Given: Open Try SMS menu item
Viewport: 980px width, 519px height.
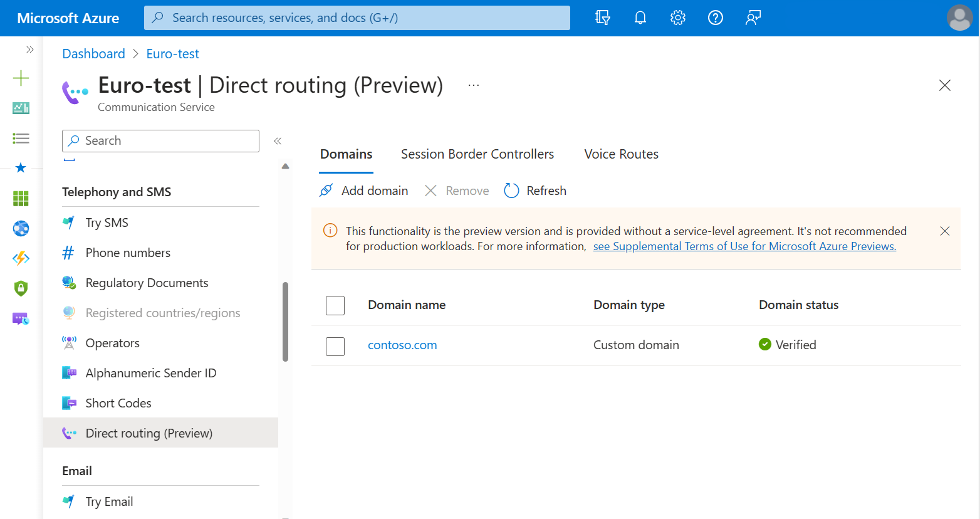Looking at the screenshot, I should click(160, 223).
